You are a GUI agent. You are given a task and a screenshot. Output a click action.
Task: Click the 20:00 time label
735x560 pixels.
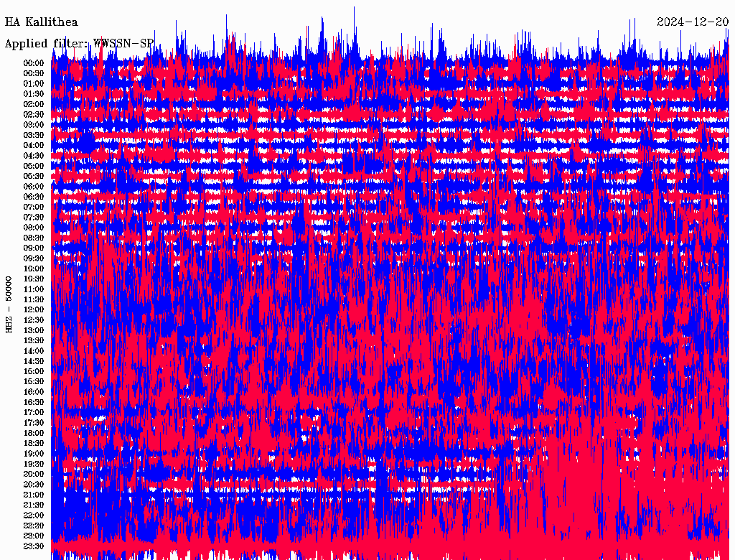(34, 474)
